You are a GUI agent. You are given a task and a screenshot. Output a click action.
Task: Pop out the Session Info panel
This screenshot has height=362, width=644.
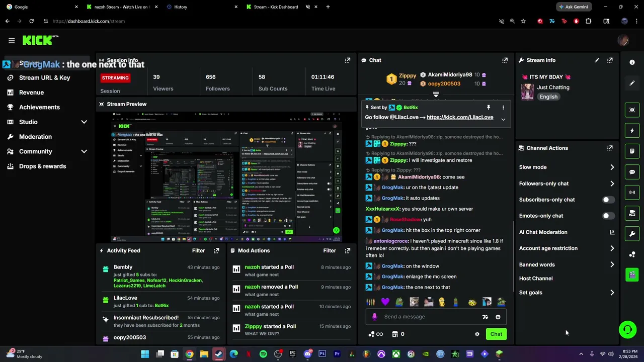pos(347,60)
